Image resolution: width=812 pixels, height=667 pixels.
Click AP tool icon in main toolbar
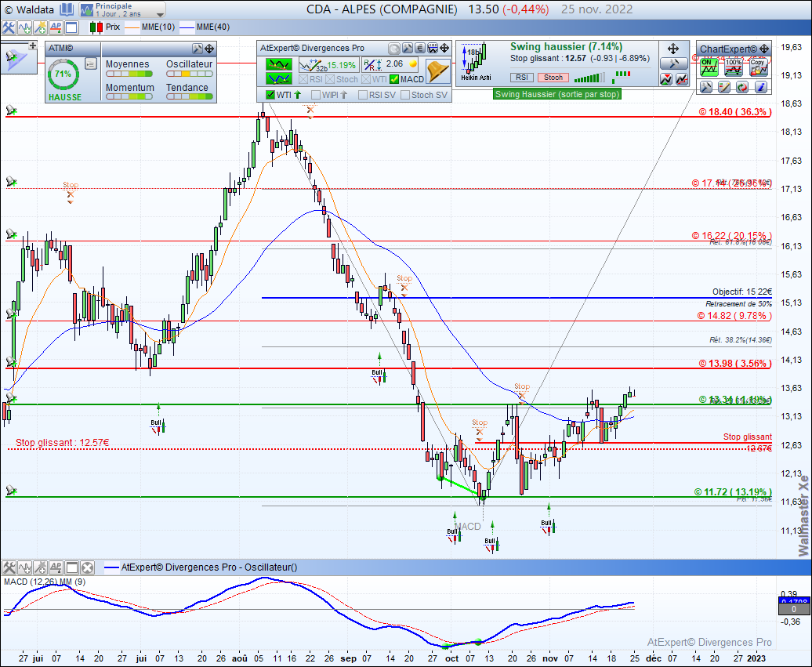coord(56,27)
